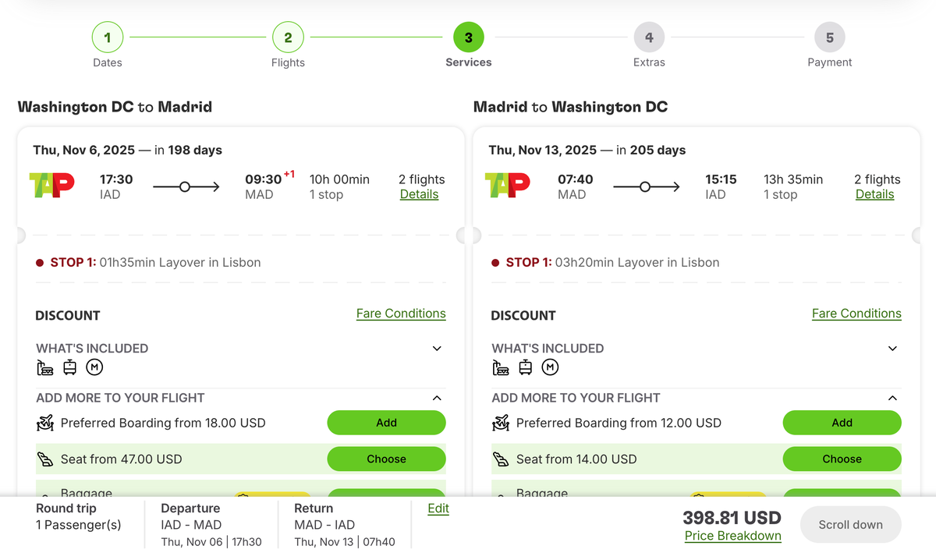The width and height of the screenshot is (936, 560).
Task: Open outbound flight Fare Conditions
Action: (401, 314)
